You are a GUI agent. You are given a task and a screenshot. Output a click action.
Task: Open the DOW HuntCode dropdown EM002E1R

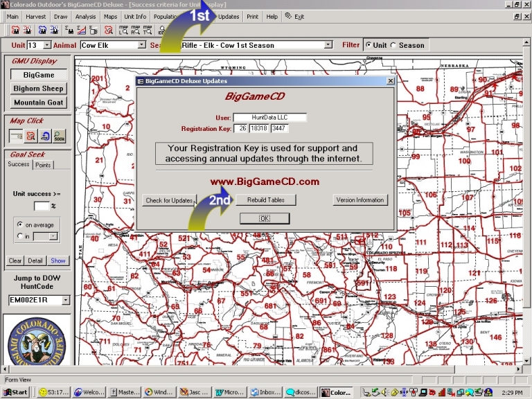[66, 300]
